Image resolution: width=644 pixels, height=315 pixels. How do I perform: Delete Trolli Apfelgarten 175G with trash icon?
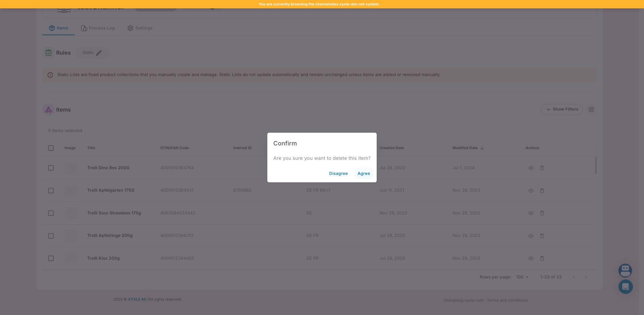pyautogui.click(x=542, y=191)
